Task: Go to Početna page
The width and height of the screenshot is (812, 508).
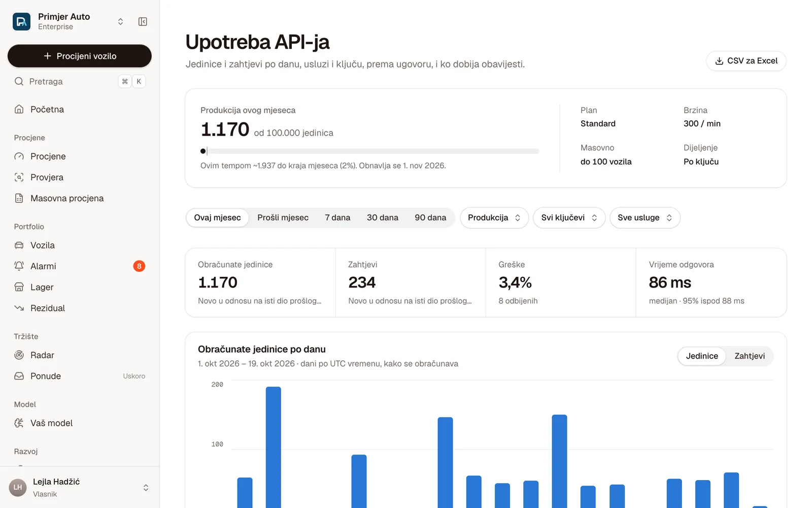Action: coord(80,109)
